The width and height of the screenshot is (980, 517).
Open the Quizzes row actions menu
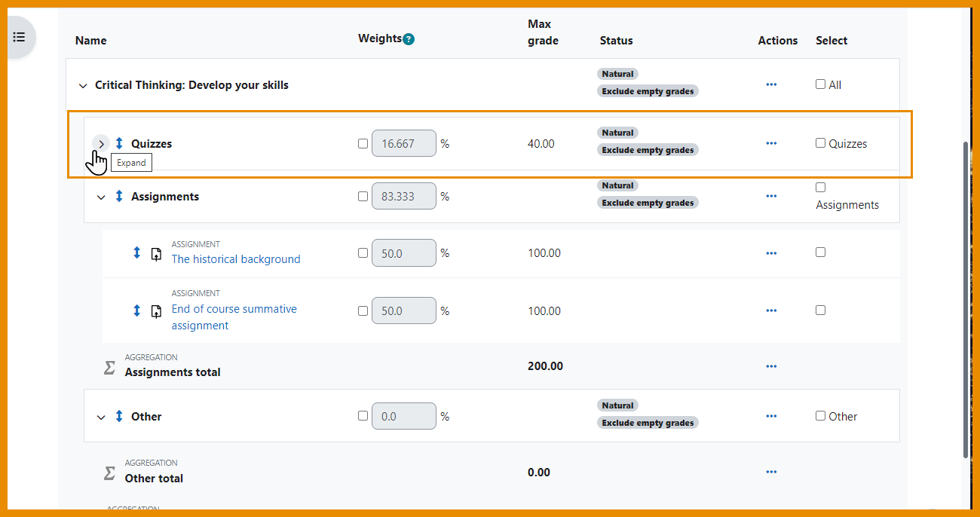click(x=770, y=143)
